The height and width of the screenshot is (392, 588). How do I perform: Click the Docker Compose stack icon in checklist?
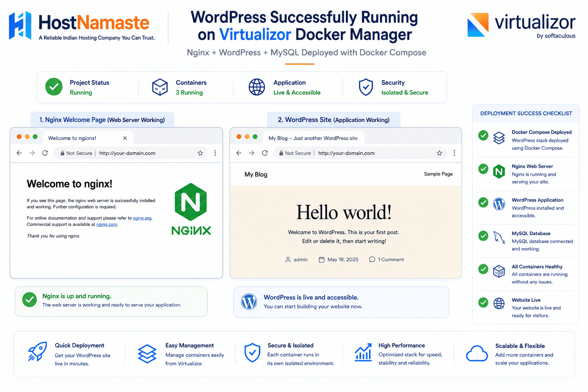pyautogui.click(x=499, y=138)
